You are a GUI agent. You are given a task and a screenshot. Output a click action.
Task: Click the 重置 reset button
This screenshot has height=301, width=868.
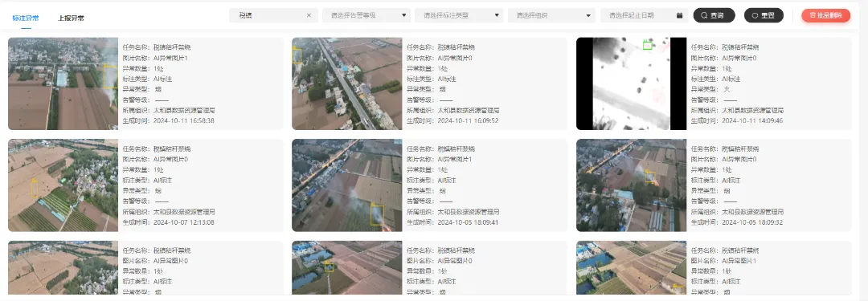click(x=764, y=15)
